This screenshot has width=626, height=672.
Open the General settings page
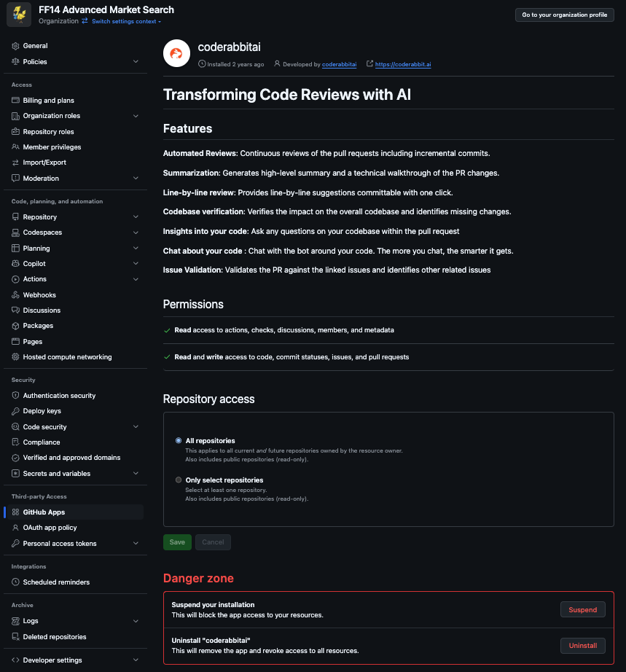tap(35, 46)
